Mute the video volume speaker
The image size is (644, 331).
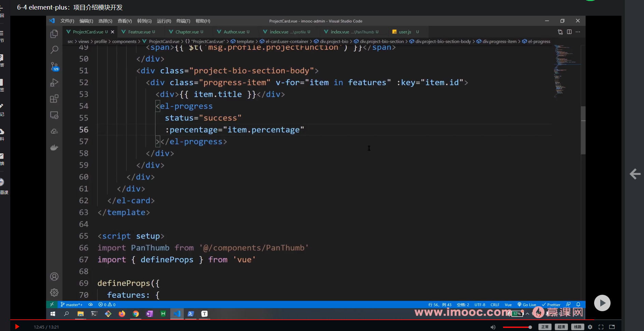click(x=493, y=327)
